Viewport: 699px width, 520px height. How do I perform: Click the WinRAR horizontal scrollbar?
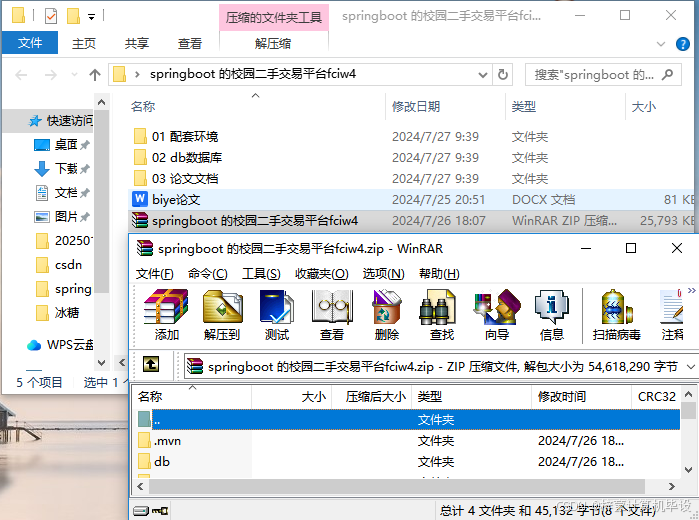coord(397,486)
